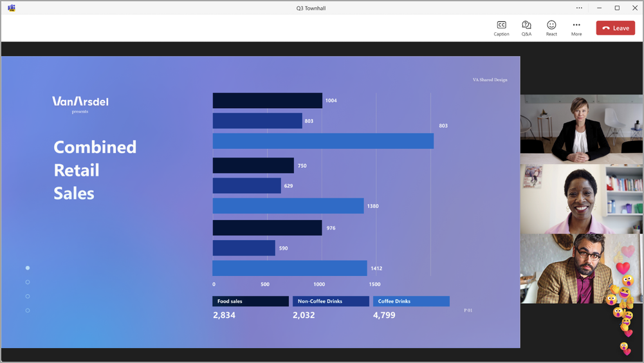Open the React emoji picker

point(551,28)
